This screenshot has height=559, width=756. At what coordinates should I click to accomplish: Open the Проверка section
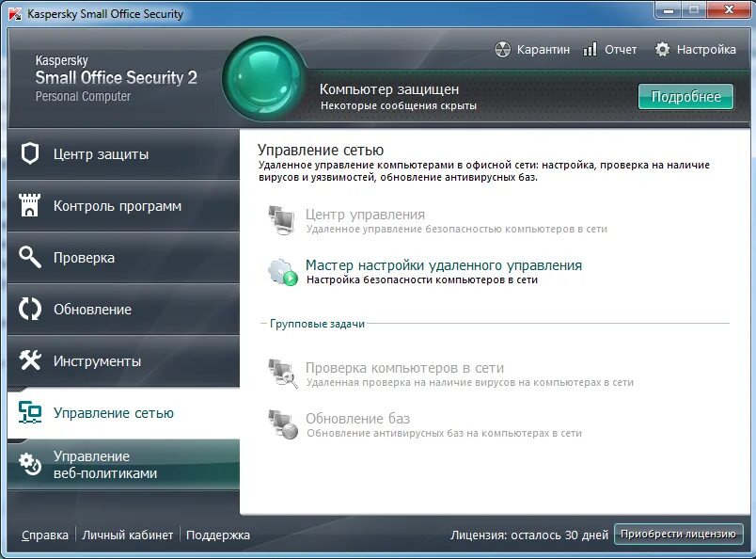[x=123, y=258]
